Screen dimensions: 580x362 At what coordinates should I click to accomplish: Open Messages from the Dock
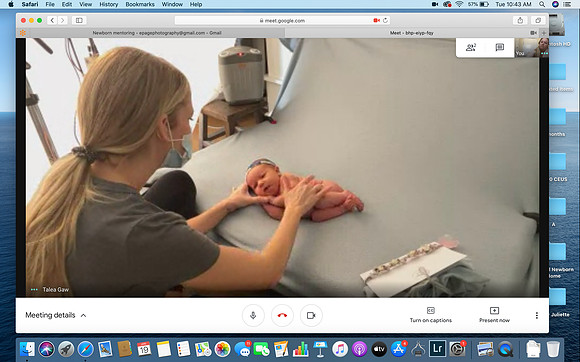coord(242,349)
